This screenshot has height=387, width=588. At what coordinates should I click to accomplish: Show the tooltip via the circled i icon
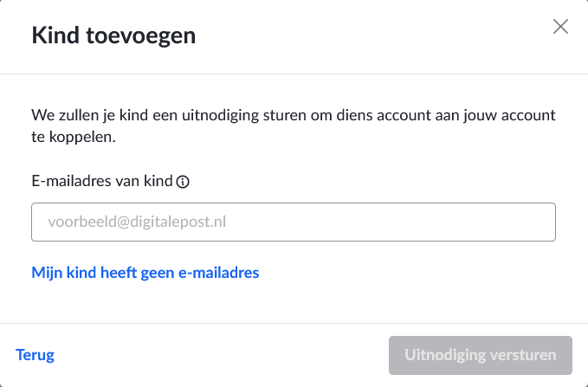pos(183,182)
